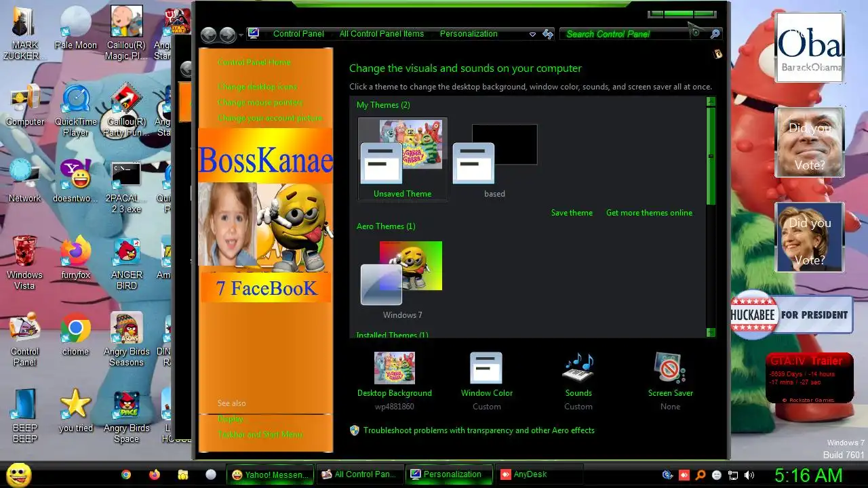This screenshot has height=488, width=868.
Task: Click the search magnifier icon
Action: [x=715, y=34]
